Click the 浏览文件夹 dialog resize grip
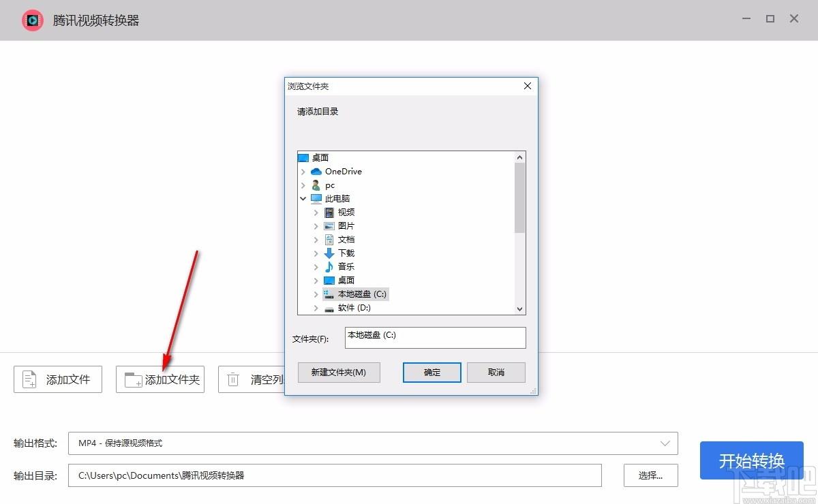Screen dimensions: 818x504 pyautogui.click(x=534, y=391)
